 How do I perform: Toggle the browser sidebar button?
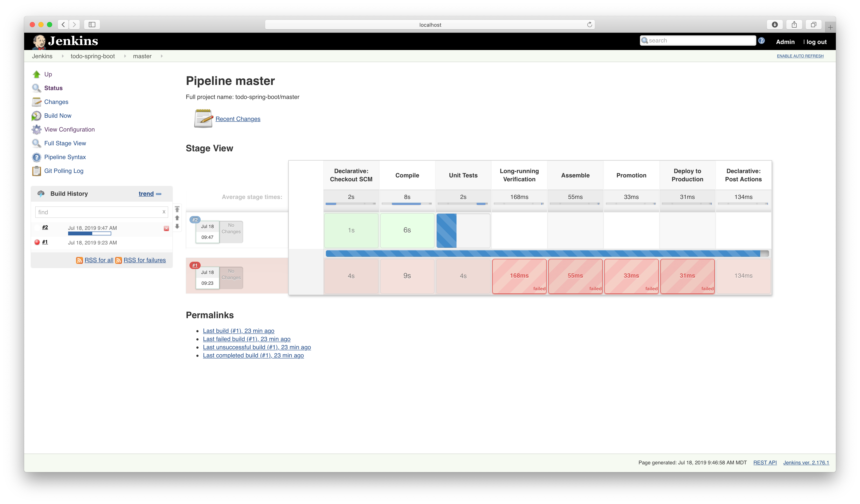tap(92, 25)
